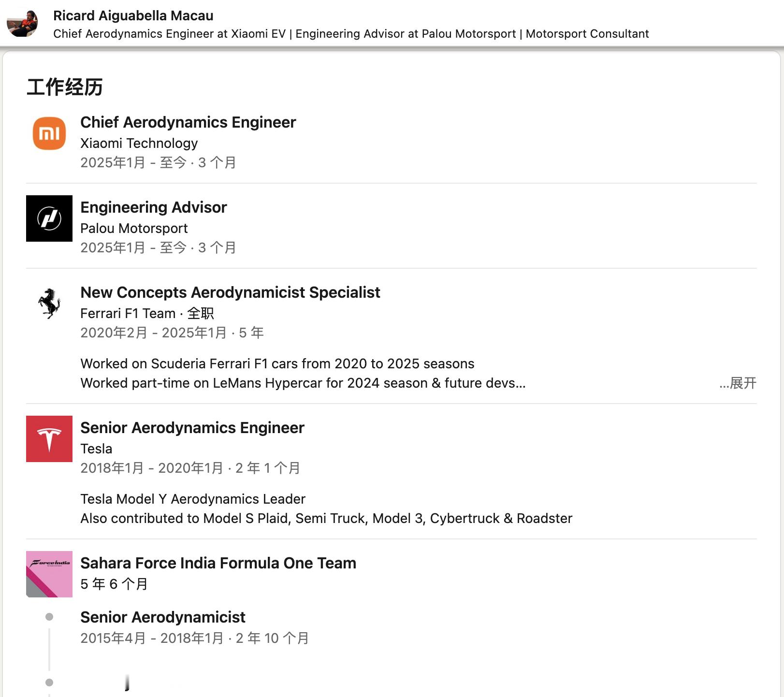784x697 pixels.
Task: Select the Tesla company name text
Action: pyautogui.click(x=96, y=449)
